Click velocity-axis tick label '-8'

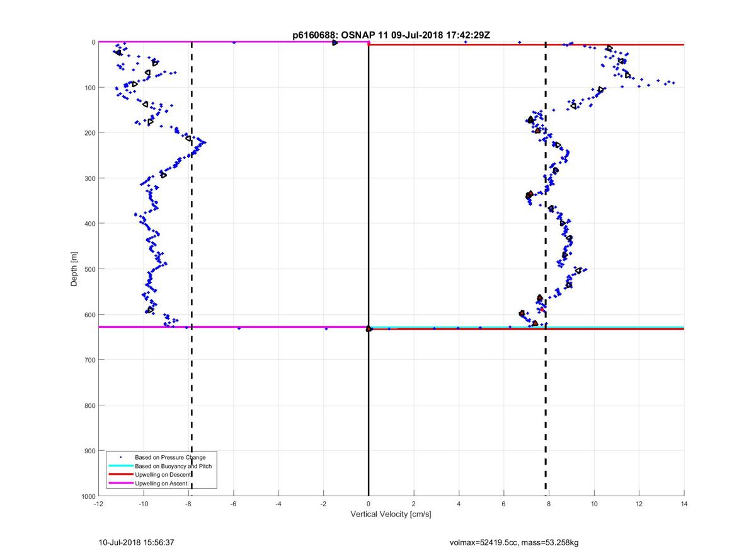coord(188,504)
